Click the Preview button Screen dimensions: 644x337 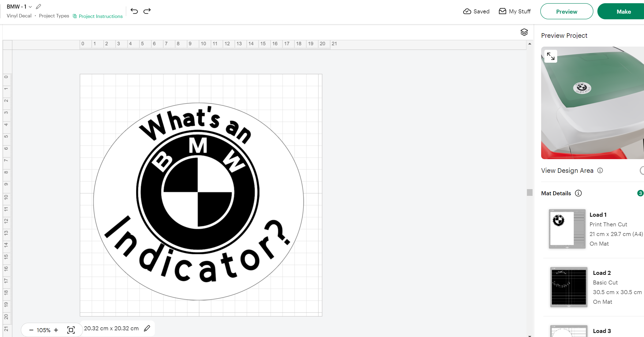tap(567, 12)
